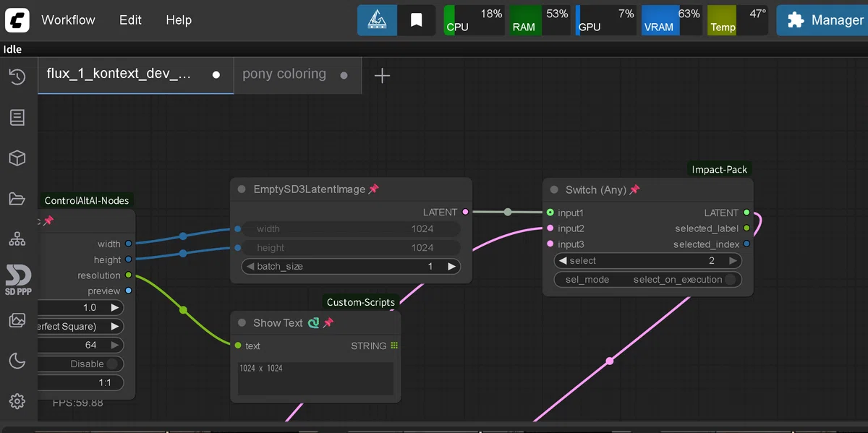
Task: Toggle the Disable switch on left node
Action: pyautogui.click(x=113, y=364)
